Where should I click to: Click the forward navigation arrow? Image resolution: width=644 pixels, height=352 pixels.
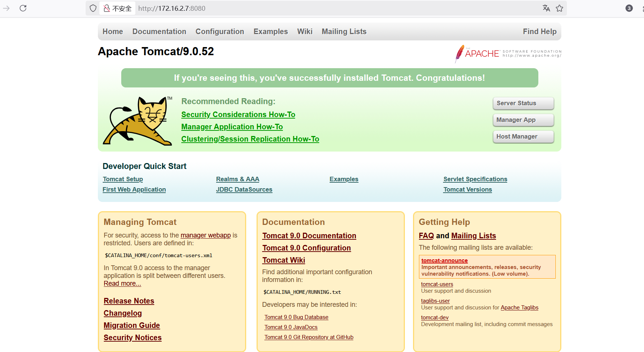(x=6, y=8)
